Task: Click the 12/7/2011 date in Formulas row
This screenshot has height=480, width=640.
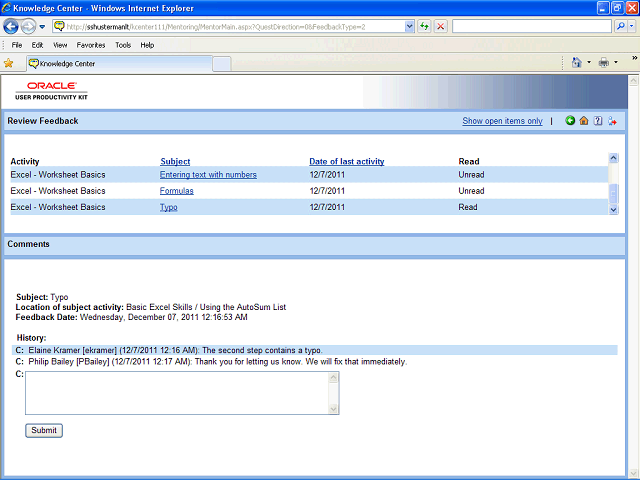Action: click(327, 191)
